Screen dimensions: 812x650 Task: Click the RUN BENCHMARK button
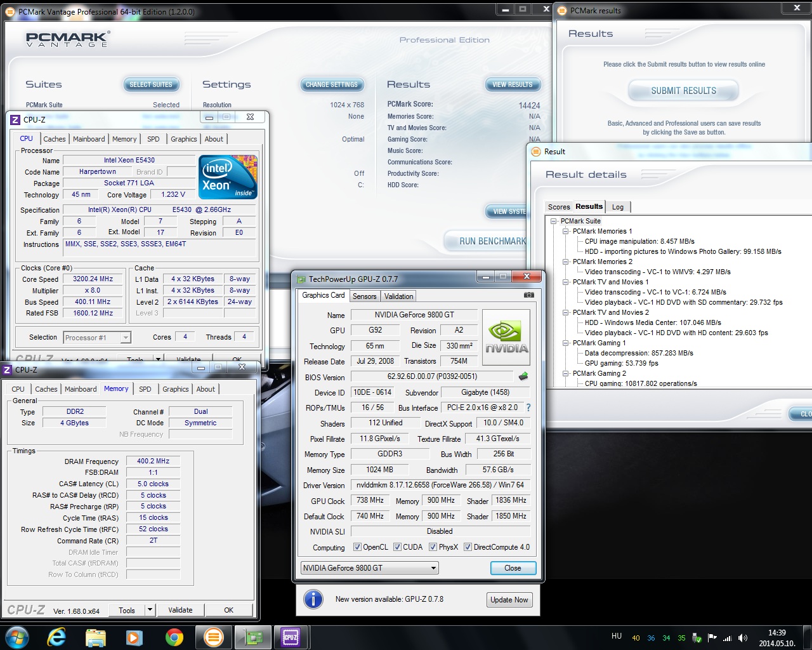tap(485, 241)
